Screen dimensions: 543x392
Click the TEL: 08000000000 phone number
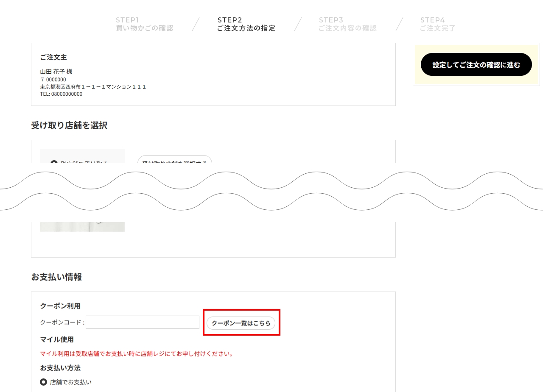(x=61, y=94)
